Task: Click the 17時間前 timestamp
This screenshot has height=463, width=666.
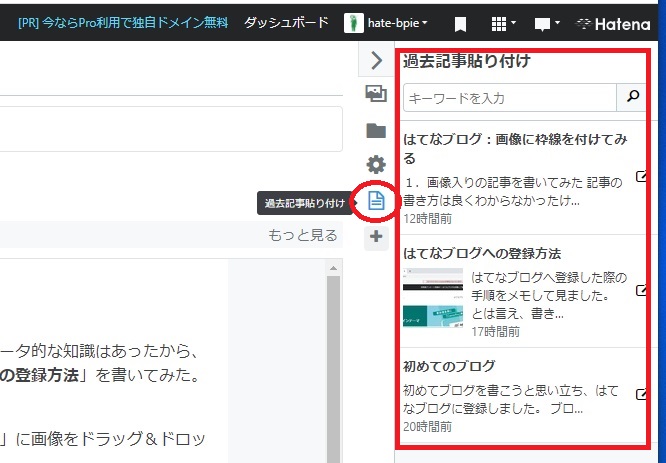Action: 495,331
